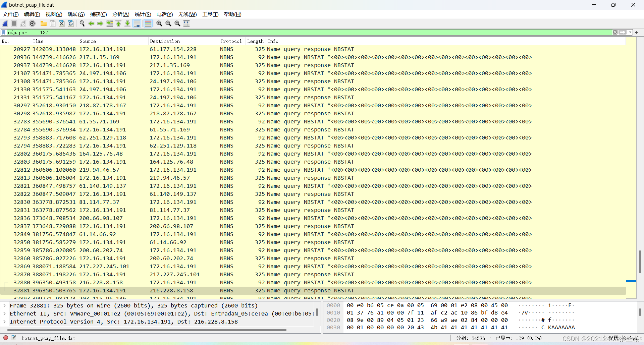Click the zoom out text icon
The height and width of the screenshot is (345, 644).
(x=168, y=23)
